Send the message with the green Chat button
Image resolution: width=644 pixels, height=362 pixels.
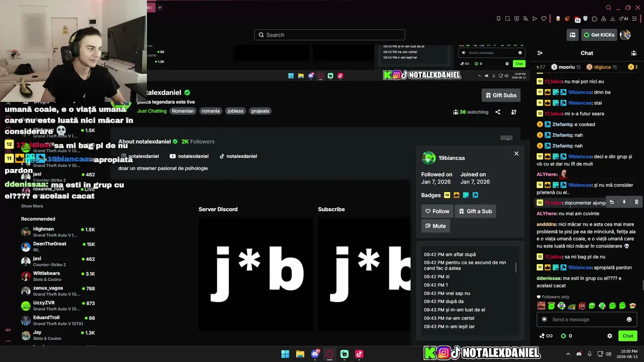628,336
